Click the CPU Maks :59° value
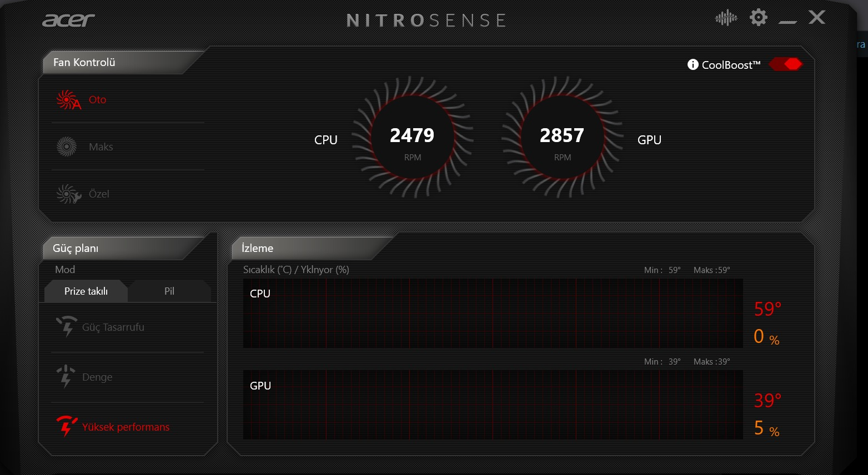 coord(712,270)
